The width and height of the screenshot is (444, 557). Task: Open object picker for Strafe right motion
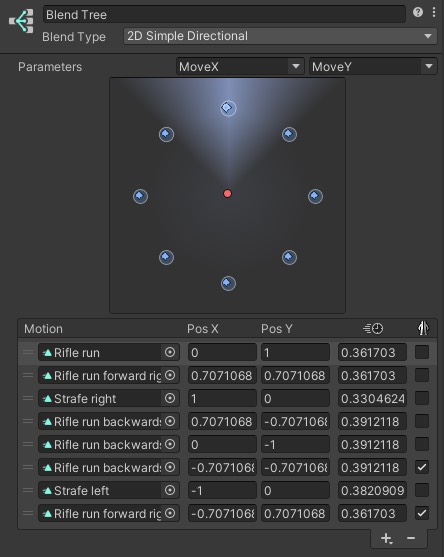click(x=170, y=398)
